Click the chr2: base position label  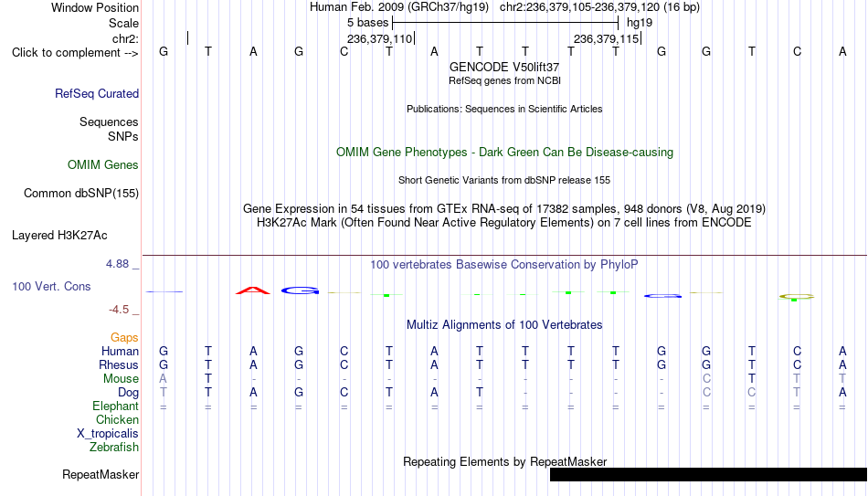tap(125, 38)
